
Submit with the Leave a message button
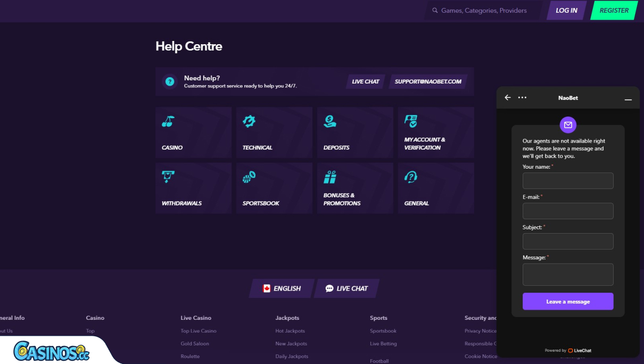pyautogui.click(x=568, y=301)
